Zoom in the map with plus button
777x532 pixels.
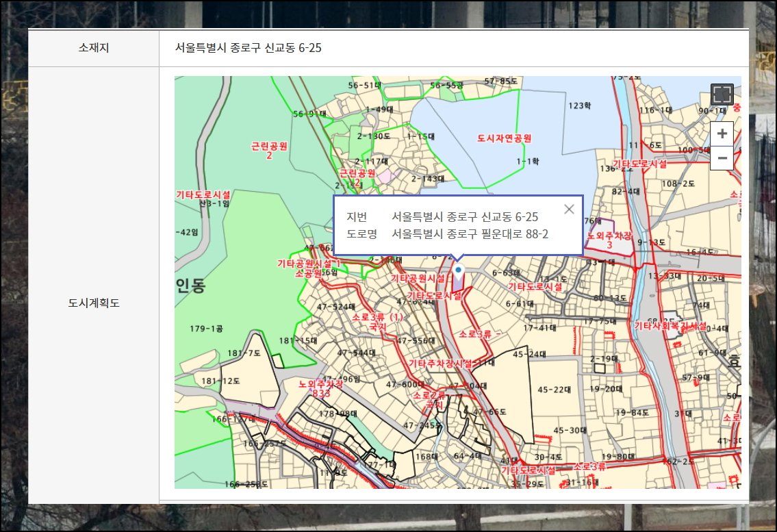point(722,134)
